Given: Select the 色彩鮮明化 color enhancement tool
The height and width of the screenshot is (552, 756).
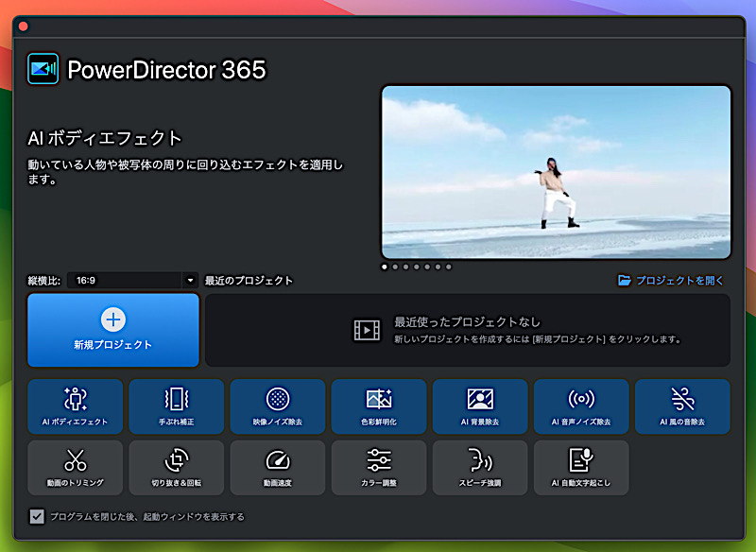Looking at the screenshot, I should 379,406.
